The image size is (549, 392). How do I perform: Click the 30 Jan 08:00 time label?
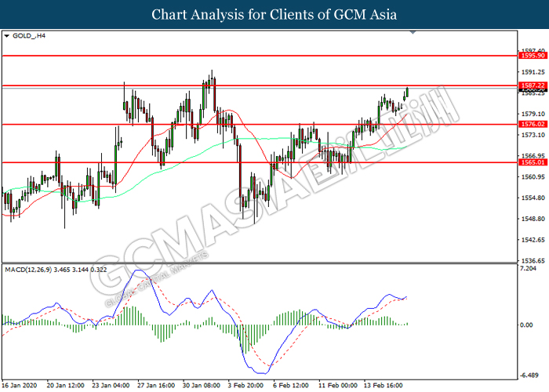tap(202, 386)
